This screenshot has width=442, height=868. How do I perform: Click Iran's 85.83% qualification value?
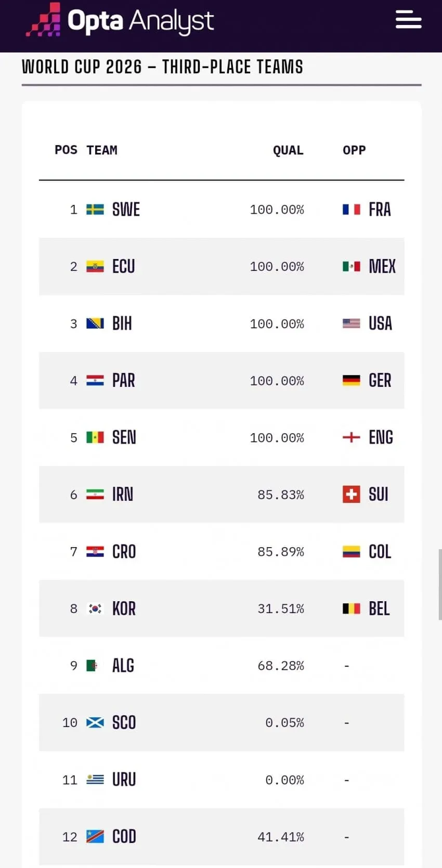tap(281, 495)
